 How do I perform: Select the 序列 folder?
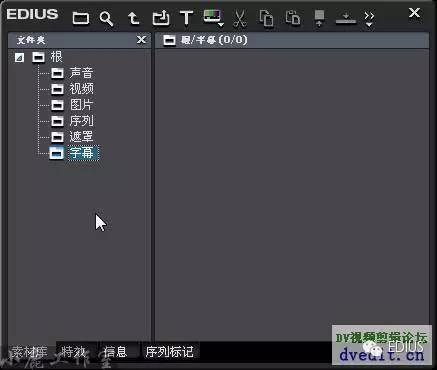(x=81, y=121)
